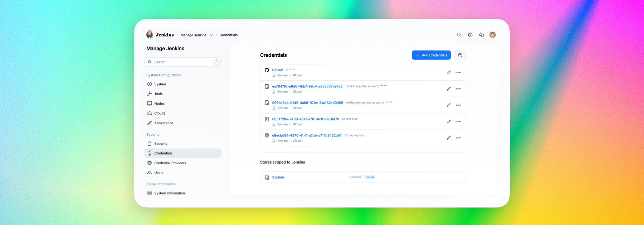Go to Users in the sidebar
Viewport: 644px width, 225px height.
pyautogui.click(x=182, y=172)
